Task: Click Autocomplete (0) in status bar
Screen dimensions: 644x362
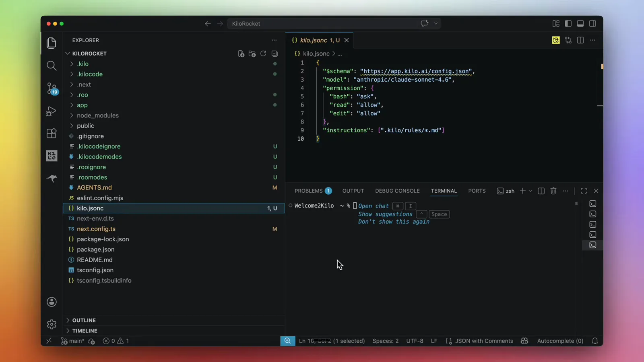Action: pyautogui.click(x=560, y=341)
